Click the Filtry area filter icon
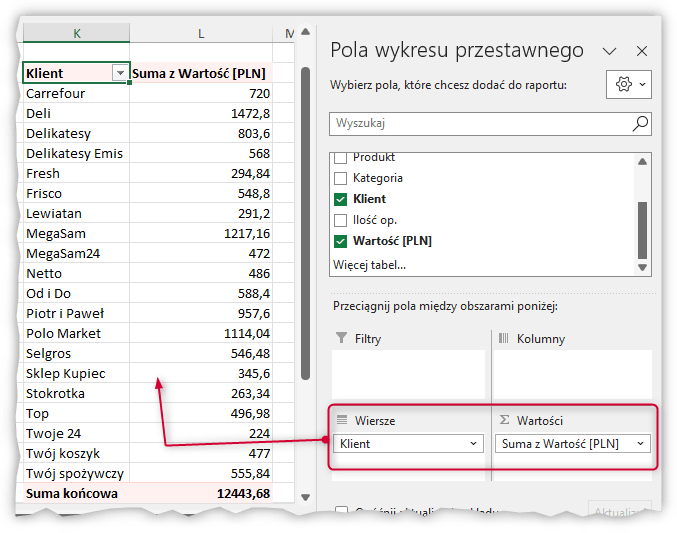 tap(341, 337)
